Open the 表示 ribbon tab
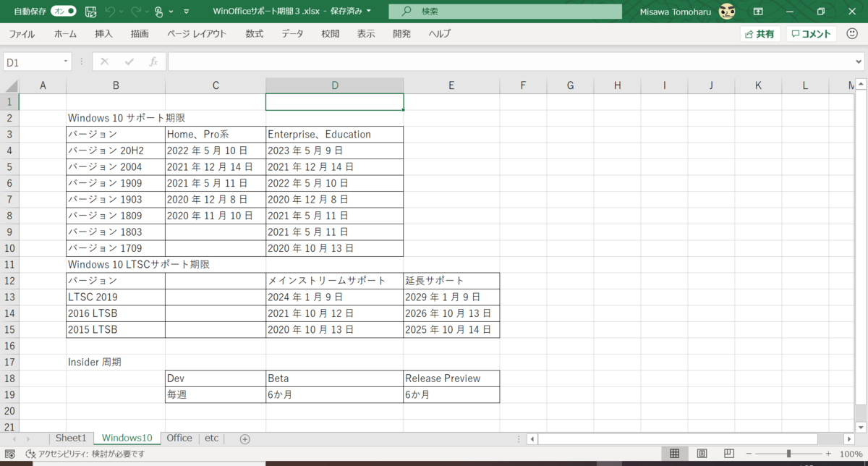This screenshot has height=466, width=868. [366, 34]
